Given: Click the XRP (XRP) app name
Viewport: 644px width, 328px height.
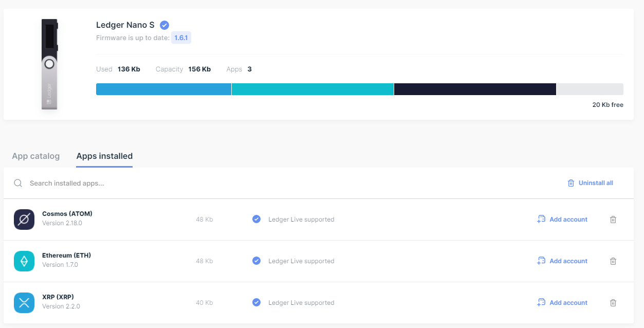Looking at the screenshot, I should [x=58, y=297].
